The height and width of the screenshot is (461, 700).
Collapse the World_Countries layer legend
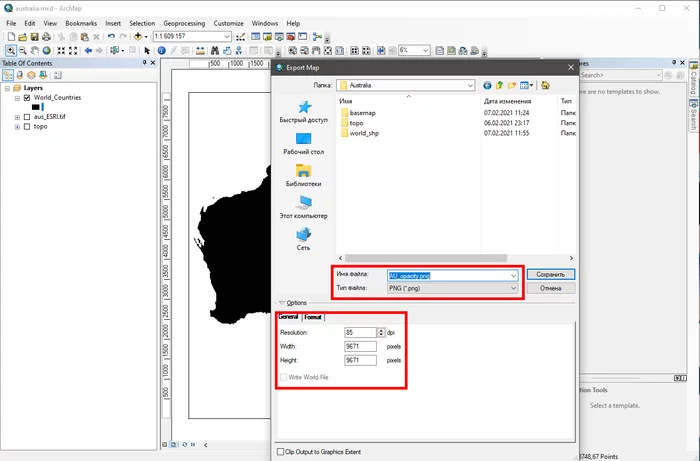click(x=17, y=98)
